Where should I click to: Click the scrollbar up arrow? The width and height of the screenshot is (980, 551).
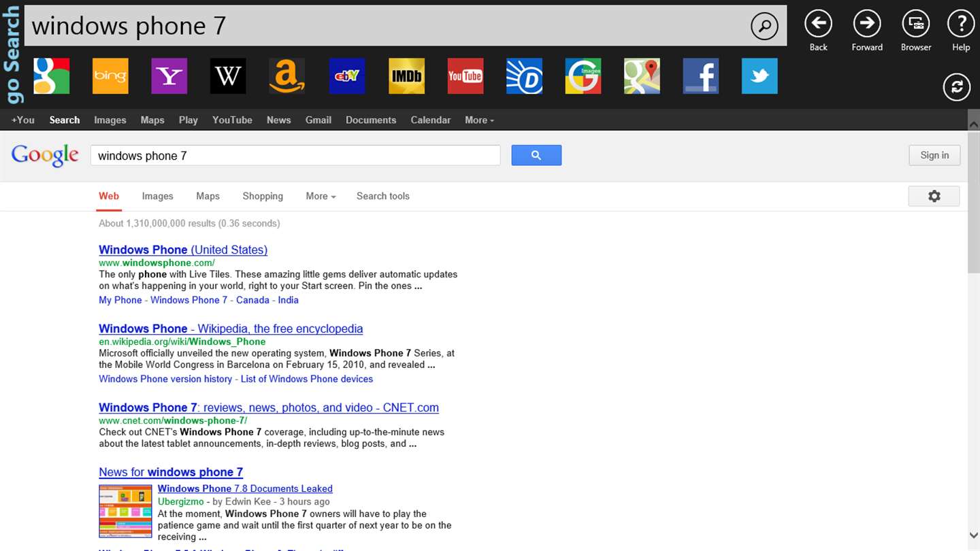coord(974,124)
